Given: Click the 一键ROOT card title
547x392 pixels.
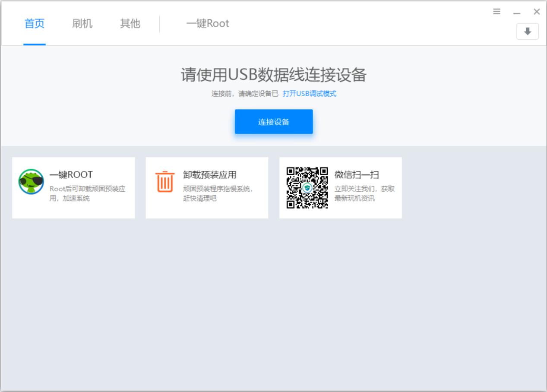Looking at the screenshot, I should 71,175.
